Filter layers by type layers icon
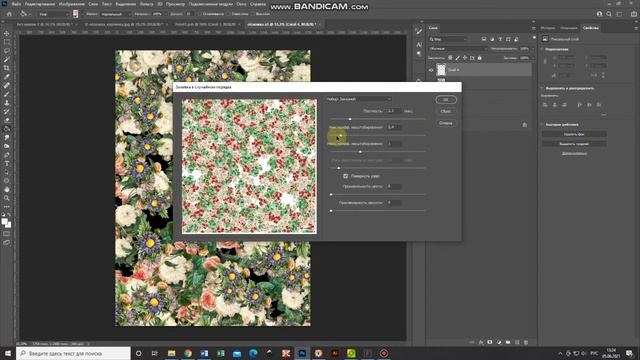 [500, 39]
